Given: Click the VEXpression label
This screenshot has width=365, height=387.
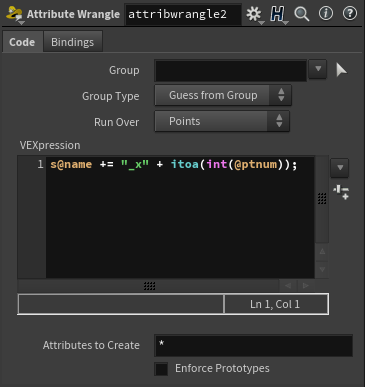Looking at the screenshot, I should pos(50,145).
